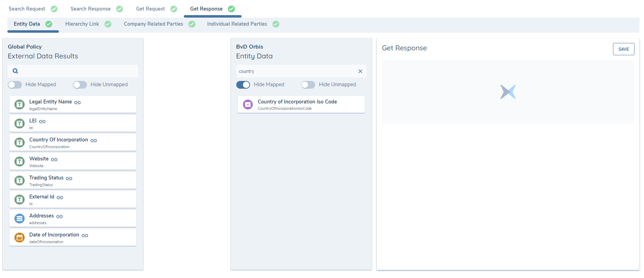Click the green text-type icon for External Id
The width and height of the screenshot is (644, 278).
(x=20, y=200)
